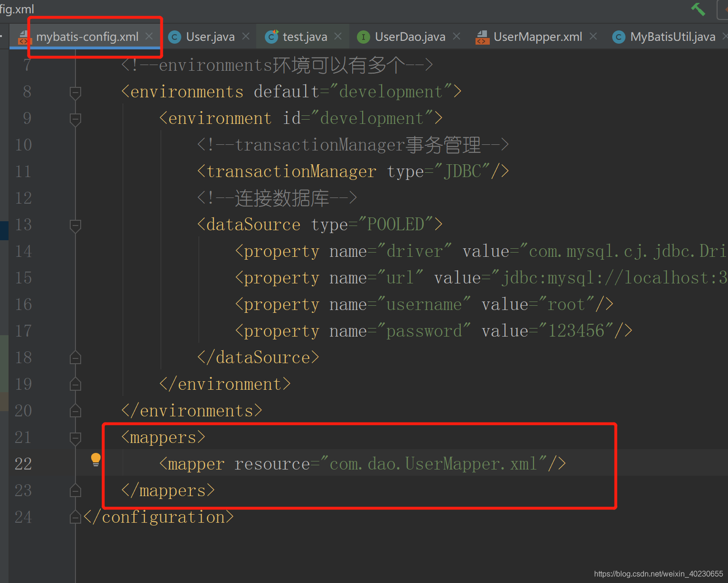Fold at closing environments tag line 20
The height and width of the screenshot is (583, 728).
(x=75, y=411)
